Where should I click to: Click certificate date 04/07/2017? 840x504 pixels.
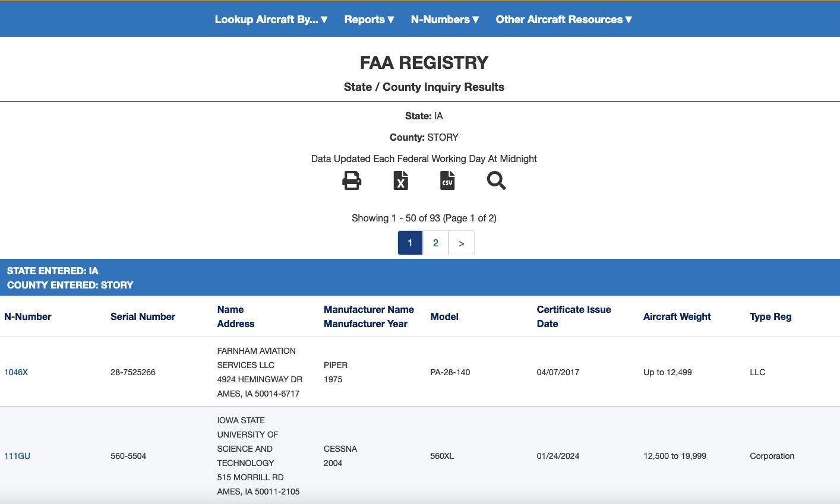(x=558, y=372)
